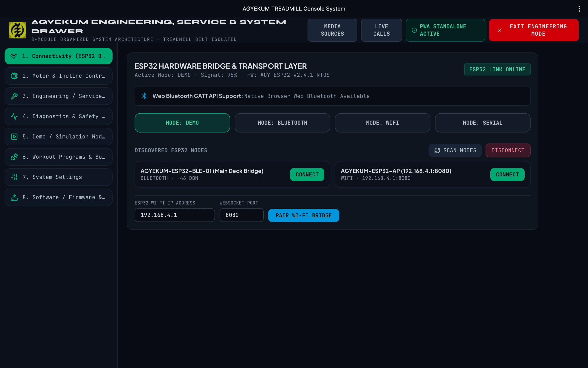Click the X icon in Exit Engineering Mode
588x368 pixels.
tap(500, 30)
